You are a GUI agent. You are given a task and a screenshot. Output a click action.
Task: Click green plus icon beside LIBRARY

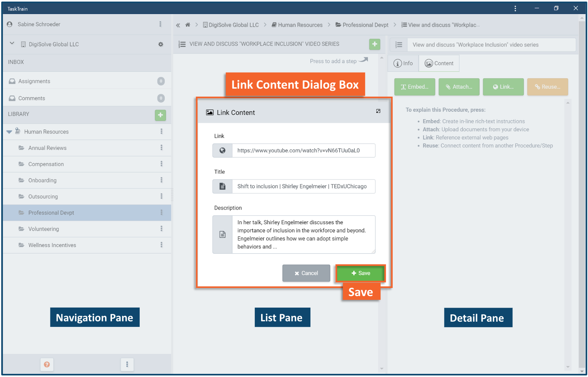pyautogui.click(x=160, y=115)
